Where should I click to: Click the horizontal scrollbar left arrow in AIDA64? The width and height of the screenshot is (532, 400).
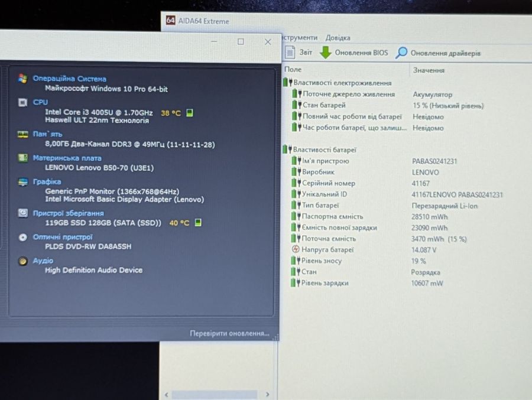click(x=166, y=395)
